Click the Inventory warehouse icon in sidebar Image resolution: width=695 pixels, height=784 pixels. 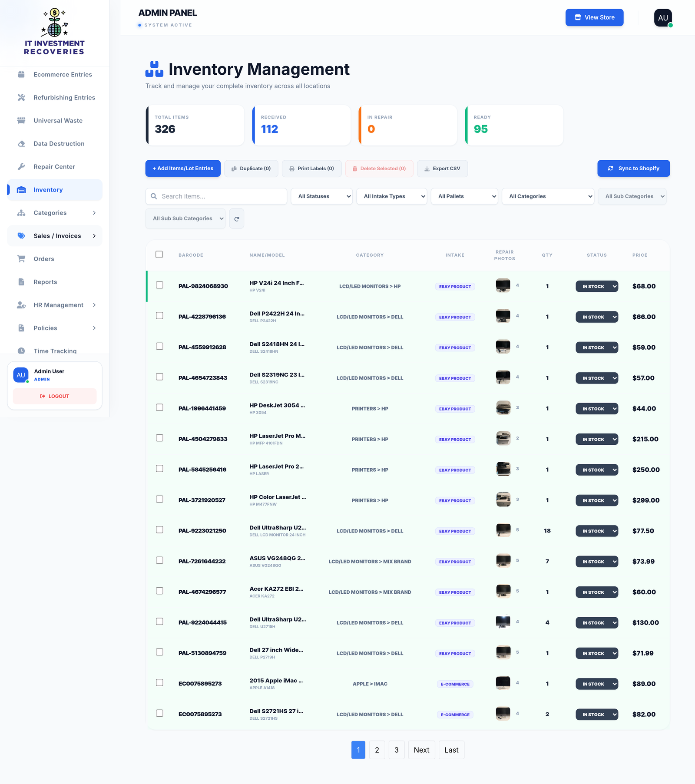[x=21, y=190]
